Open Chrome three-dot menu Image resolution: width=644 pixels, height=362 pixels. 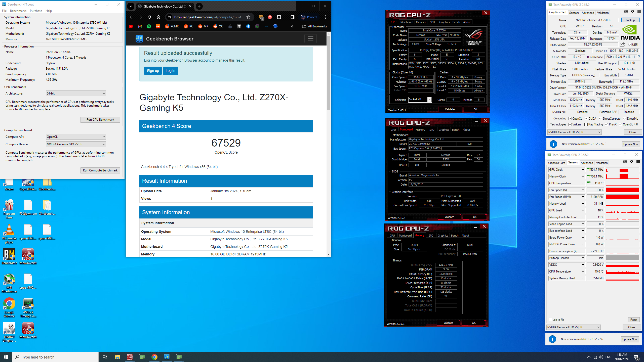(x=325, y=17)
